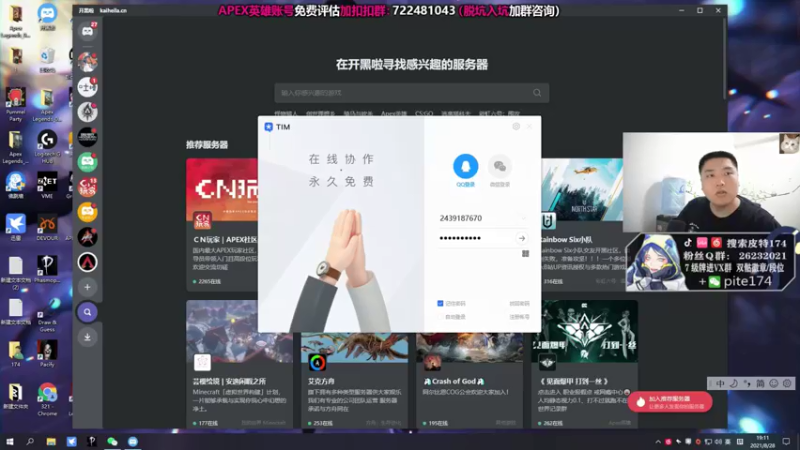Click the 简 simplified toggle in IME bar
800x450 pixels.
(760, 383)
